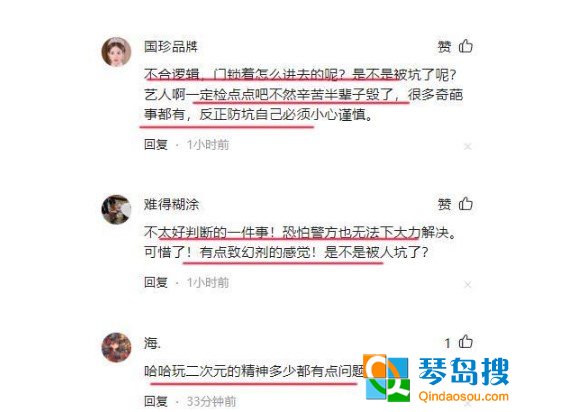Click the Qindaosou.com link text
This screenshot has width=573, height=412.
coord(463,396)
